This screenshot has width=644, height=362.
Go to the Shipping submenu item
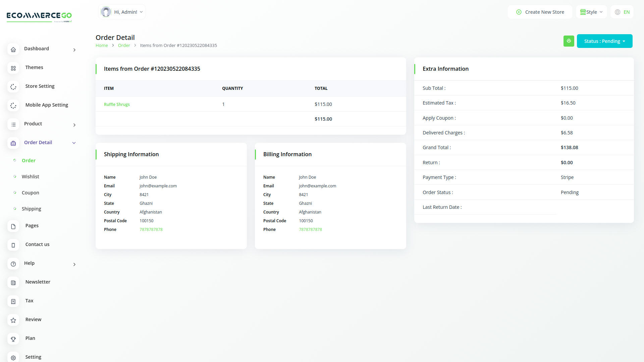31,209
